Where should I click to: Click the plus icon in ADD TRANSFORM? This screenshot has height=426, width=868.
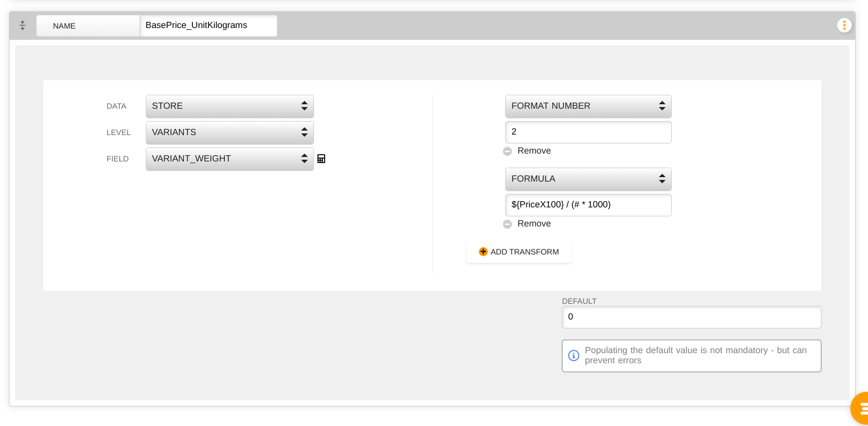pyautogui.click(x=483, y=252)
